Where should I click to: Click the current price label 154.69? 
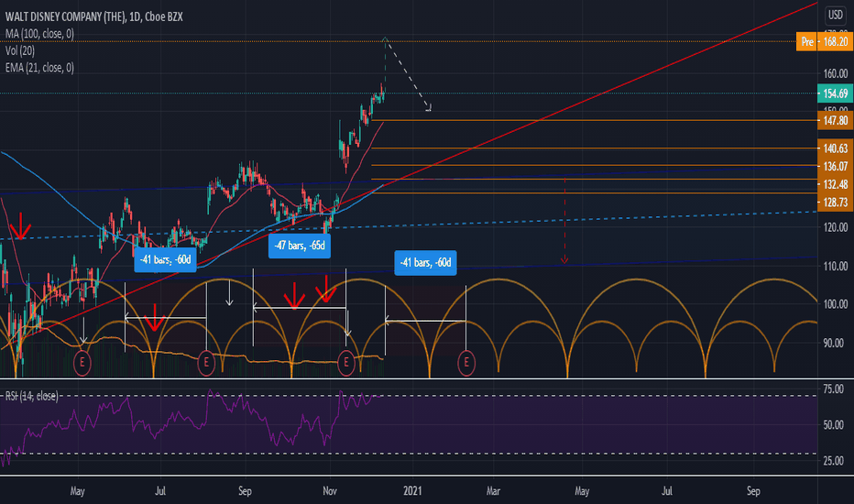835,93
